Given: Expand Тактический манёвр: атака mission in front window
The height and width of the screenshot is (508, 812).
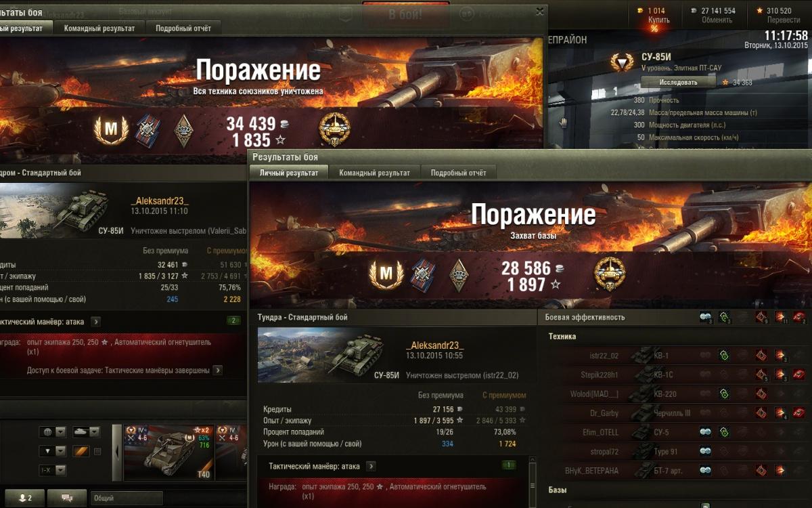Looking at the screenshot, I should [371, 466].
